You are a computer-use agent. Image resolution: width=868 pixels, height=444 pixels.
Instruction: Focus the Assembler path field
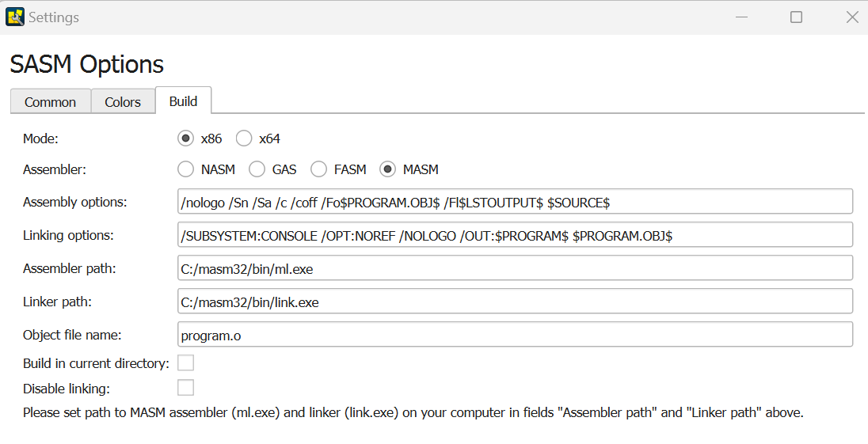pos(515,268)
